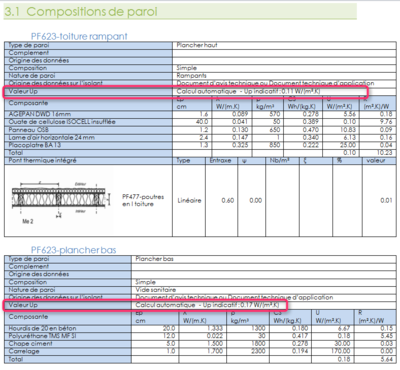Click the "Rampants" nature de paroi value

[x=191, y=76]
